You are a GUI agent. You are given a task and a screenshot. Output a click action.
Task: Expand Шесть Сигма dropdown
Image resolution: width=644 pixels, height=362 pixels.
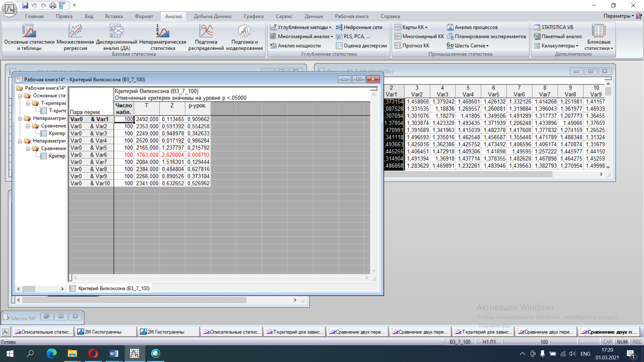click(468, 46)
